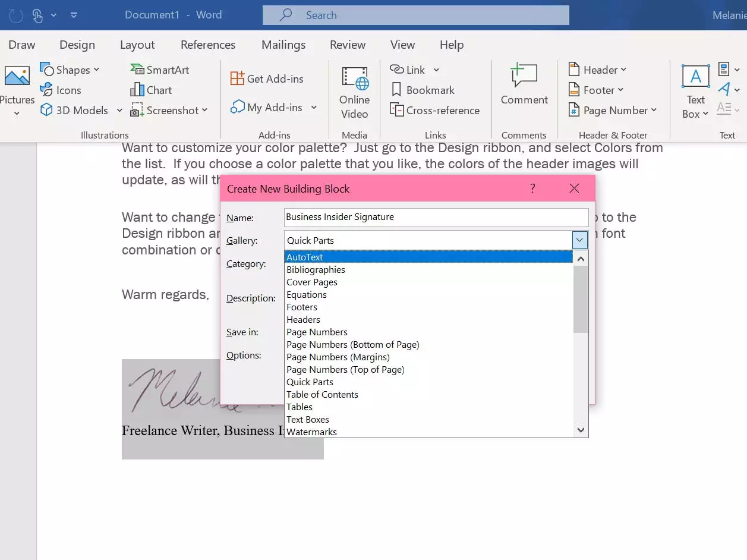Collapse the Gallery combo box arrow
The width and height of the screenshot is (747, 560).
[580, 241]
